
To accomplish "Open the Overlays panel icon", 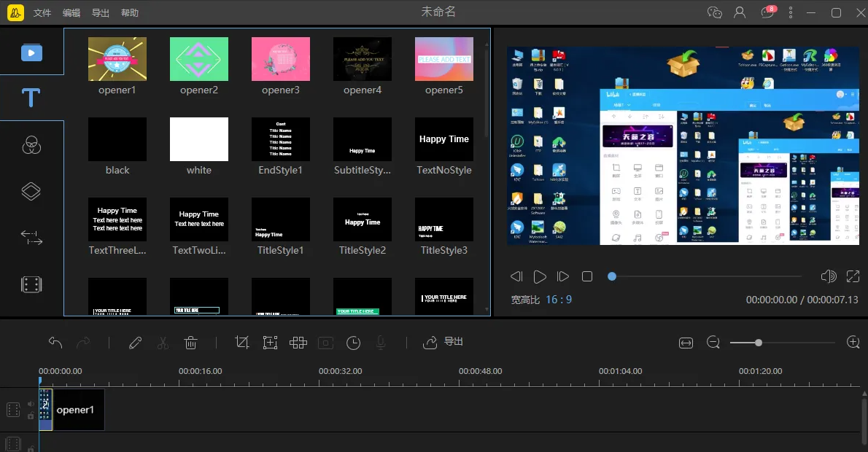I will coord(31,191).
